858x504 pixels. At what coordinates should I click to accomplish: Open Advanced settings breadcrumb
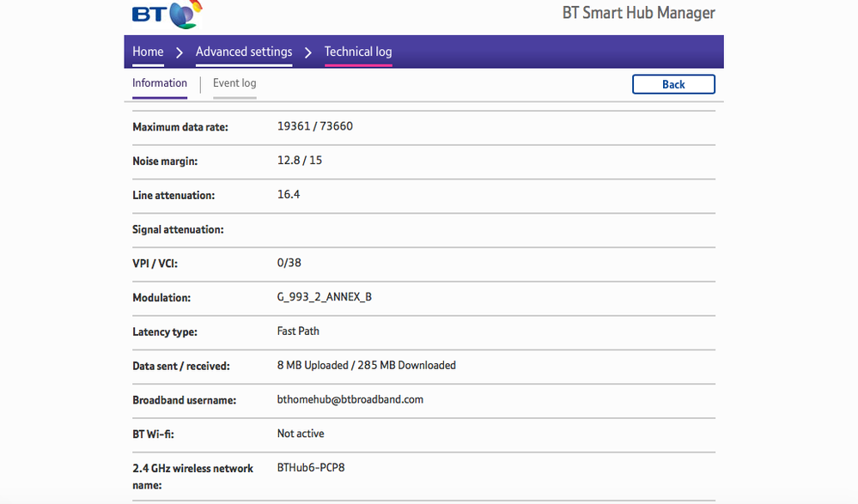[x=244, y=52]
